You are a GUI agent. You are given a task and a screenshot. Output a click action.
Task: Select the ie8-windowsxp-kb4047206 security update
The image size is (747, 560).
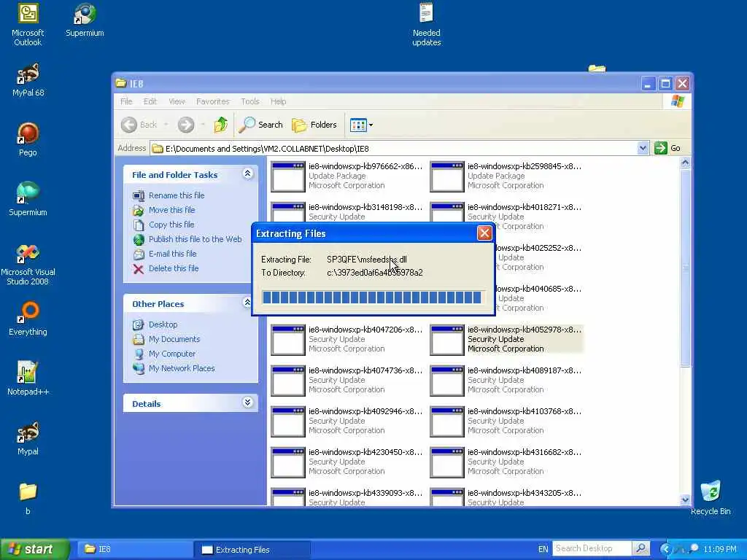[347, 339]
